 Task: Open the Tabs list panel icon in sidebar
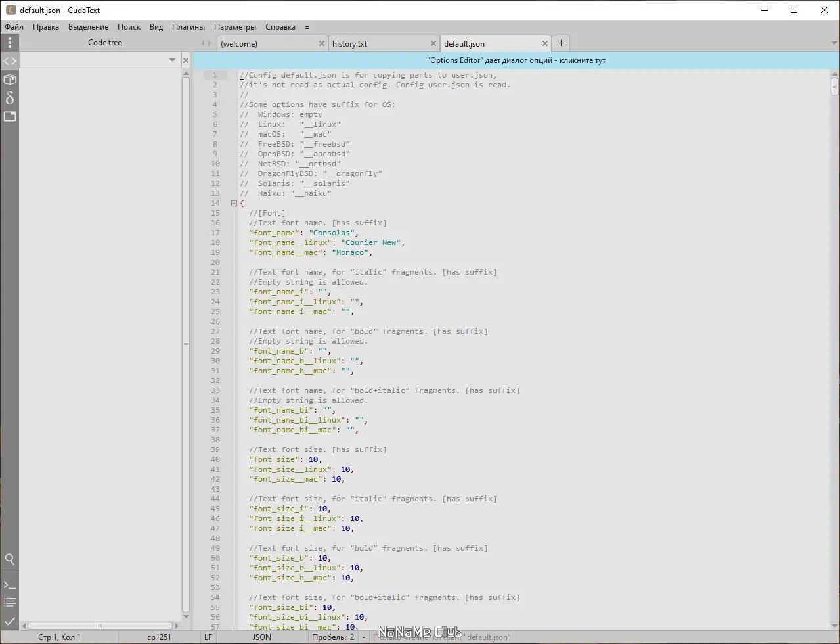9,116
